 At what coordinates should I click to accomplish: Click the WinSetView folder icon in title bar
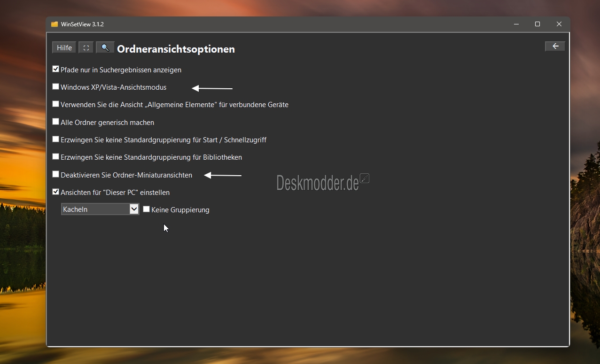point(55,24)
